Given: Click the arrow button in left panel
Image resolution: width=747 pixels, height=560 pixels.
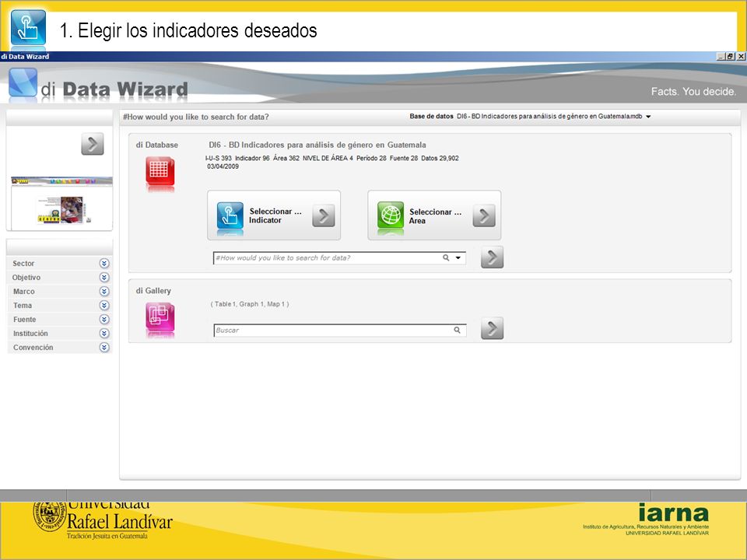Looking at the screenshot, I should point(93,144).
